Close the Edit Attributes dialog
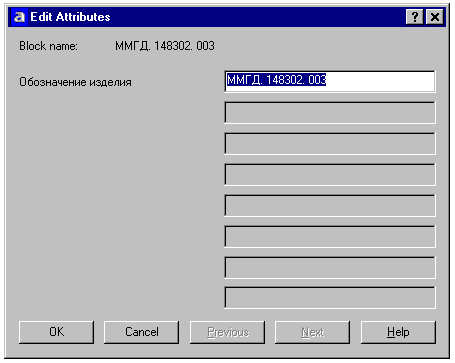This screenshot has width=455, height=363. (x=435, y=17)
